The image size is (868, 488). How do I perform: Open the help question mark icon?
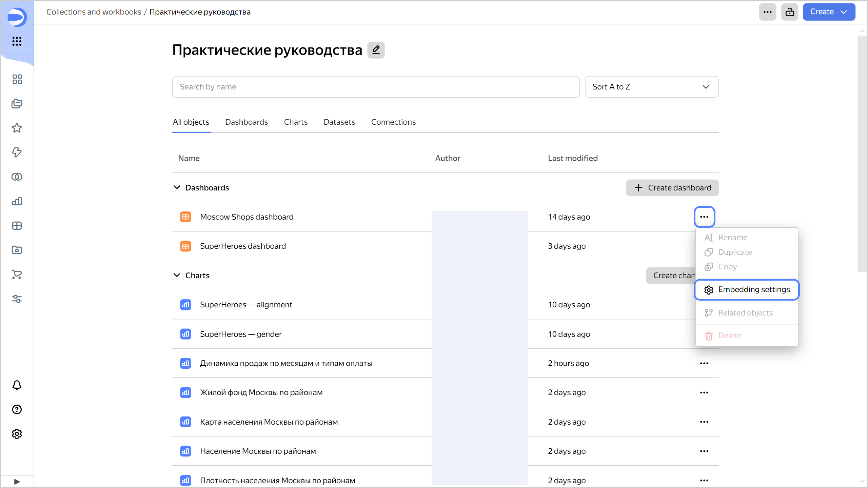17,410
